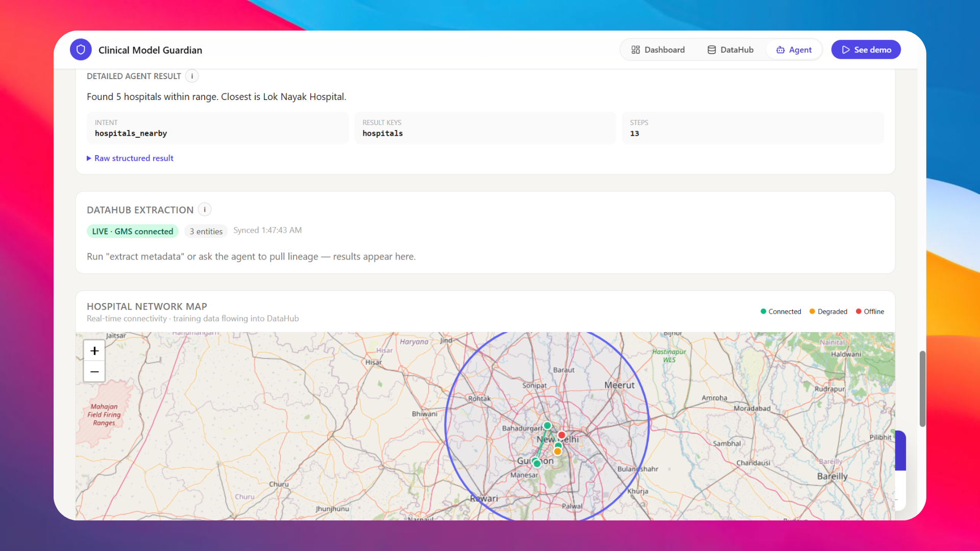Click info icon beside DataHub Extraction
The width and height of the screenshot is (980, 551).
click(x=205, y=209)
